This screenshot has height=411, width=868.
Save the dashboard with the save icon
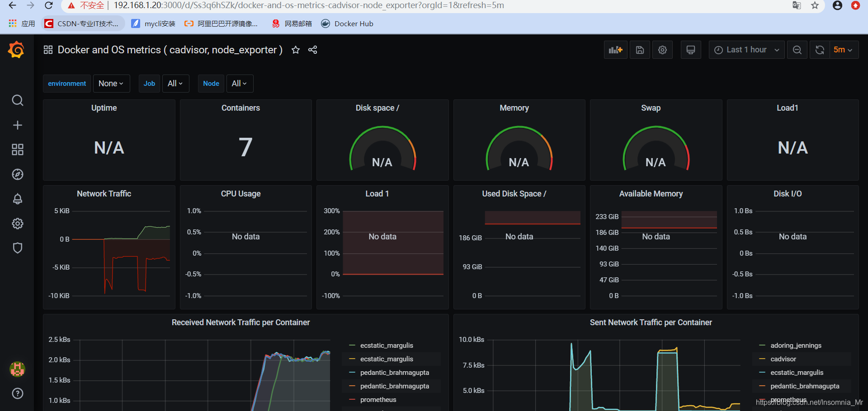click(x=640, y=50)
